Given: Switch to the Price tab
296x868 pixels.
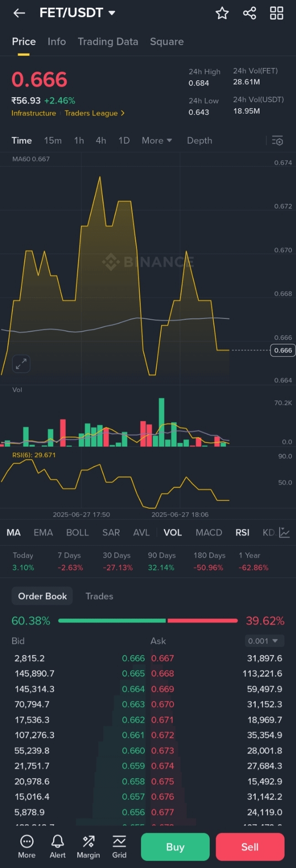Looking at the screenshot, I should [x=24, y=42].
